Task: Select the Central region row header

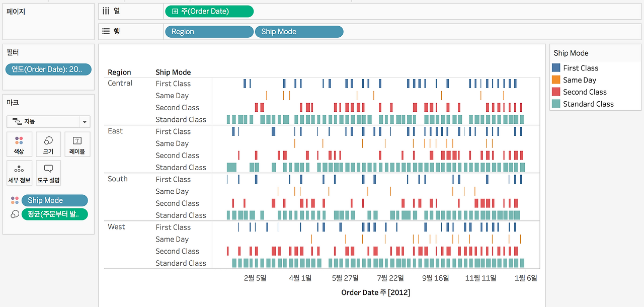Action: [120, 83]
